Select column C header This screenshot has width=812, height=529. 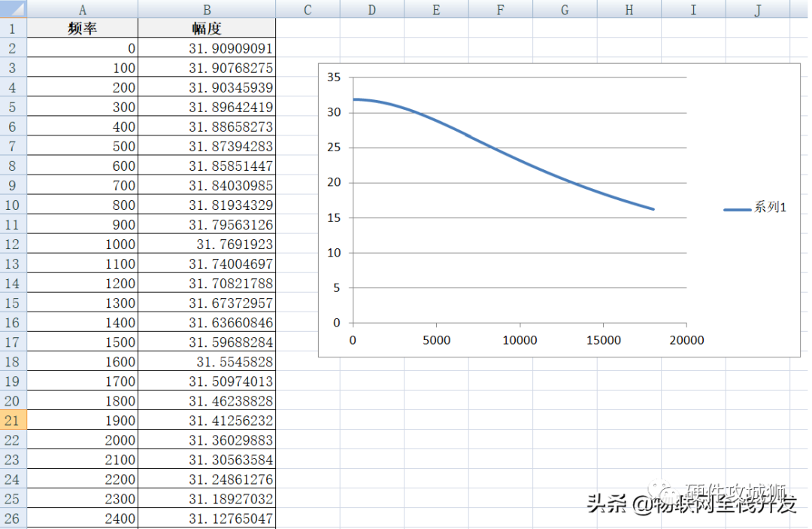click(308, 9)
